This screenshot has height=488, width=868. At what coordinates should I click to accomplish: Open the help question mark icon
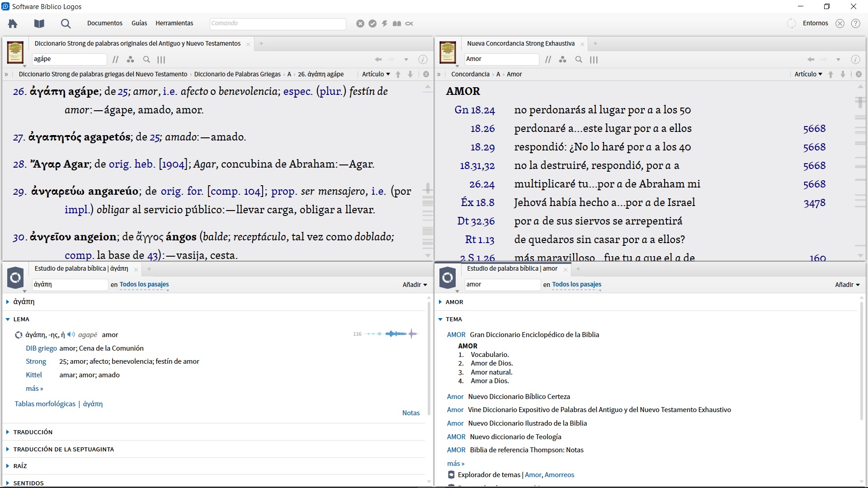click(x=855, y=23)
